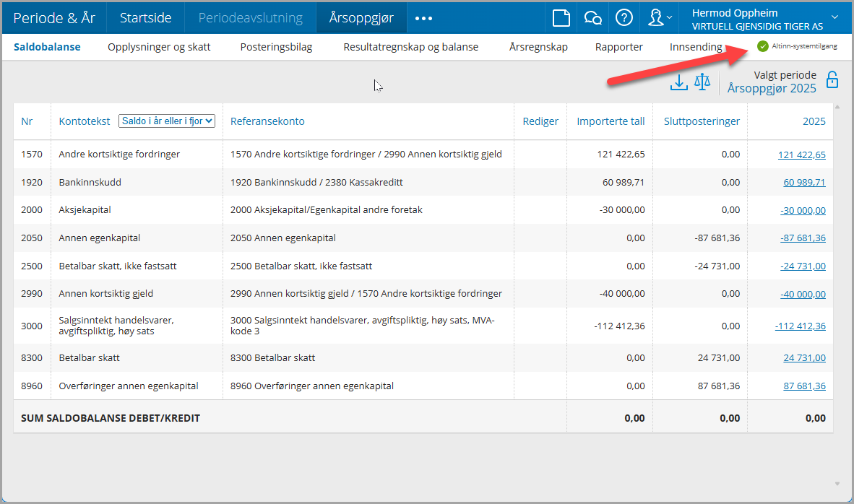Screen dimensions: 854x504
Task: Click the green Altinn-systemtilgang status icon
Action: (762, 46)
